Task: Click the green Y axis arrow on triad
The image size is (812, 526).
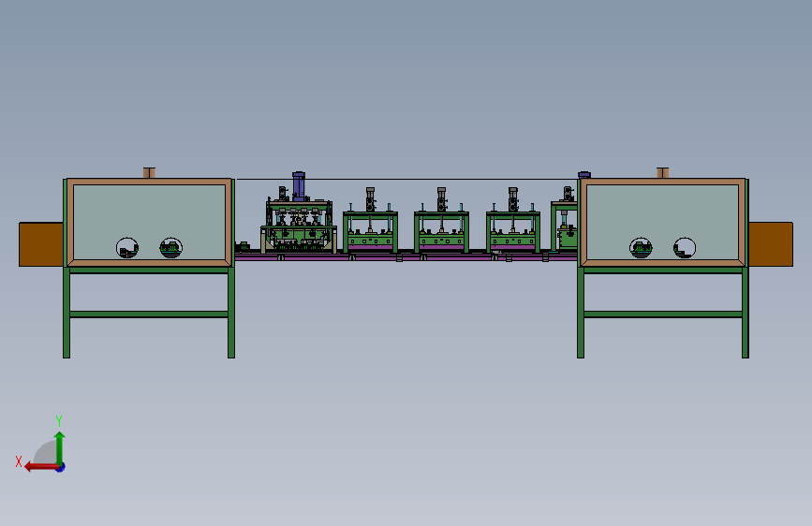Action: pyautogui.click(x=60, y=447)
